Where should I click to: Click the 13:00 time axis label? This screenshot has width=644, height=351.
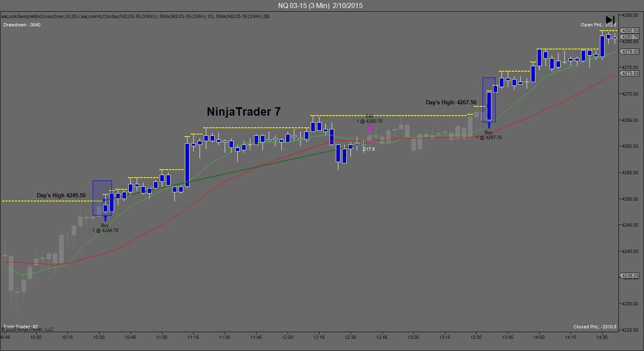pos(413,337)
